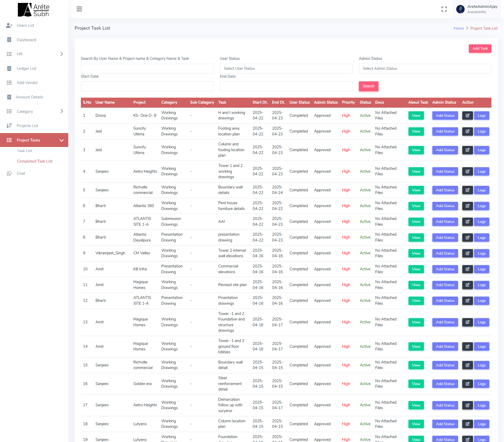The width and height of the screenshot is (504, 442).
Task: Click edit icon for Drona's task row
Action: click(467, 115)
